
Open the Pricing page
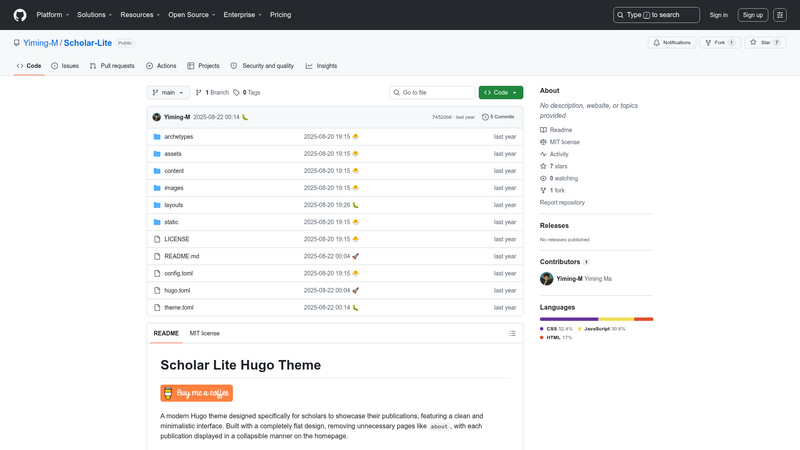(x=281, y=15)
